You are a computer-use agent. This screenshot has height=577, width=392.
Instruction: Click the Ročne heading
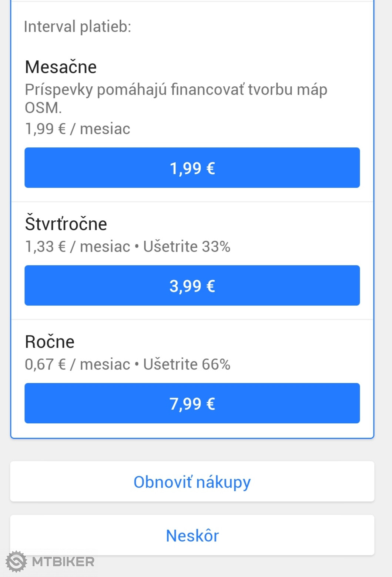50,342
